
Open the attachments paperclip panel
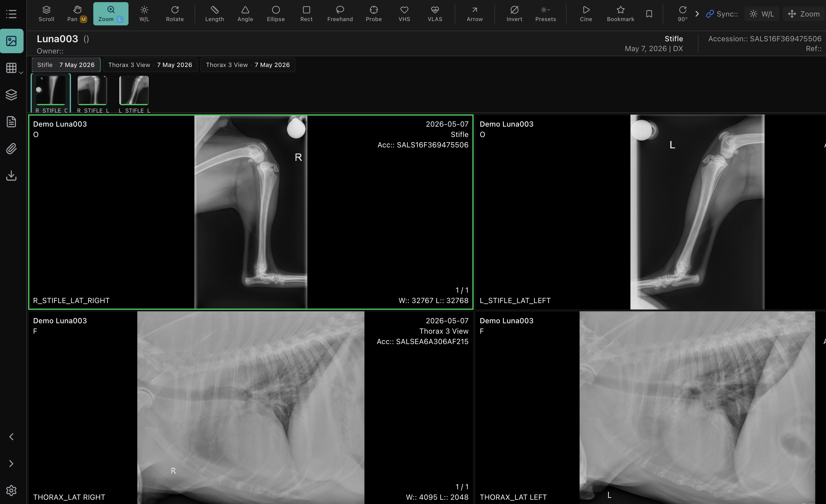click(11, 148)
